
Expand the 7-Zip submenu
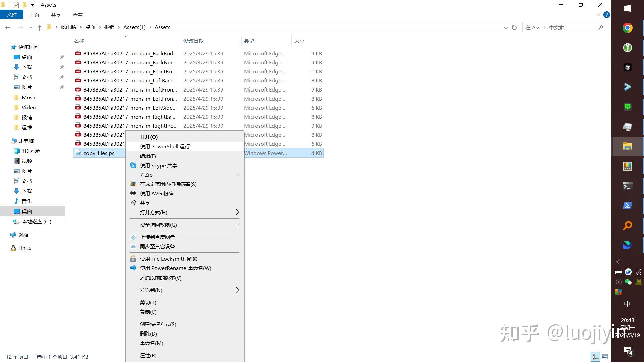point(184,175)
